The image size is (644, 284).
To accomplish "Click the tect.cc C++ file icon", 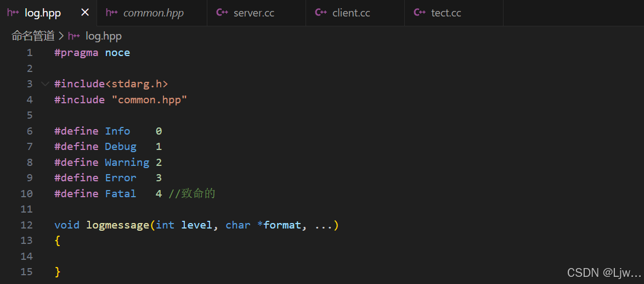I will coord(420,13).
